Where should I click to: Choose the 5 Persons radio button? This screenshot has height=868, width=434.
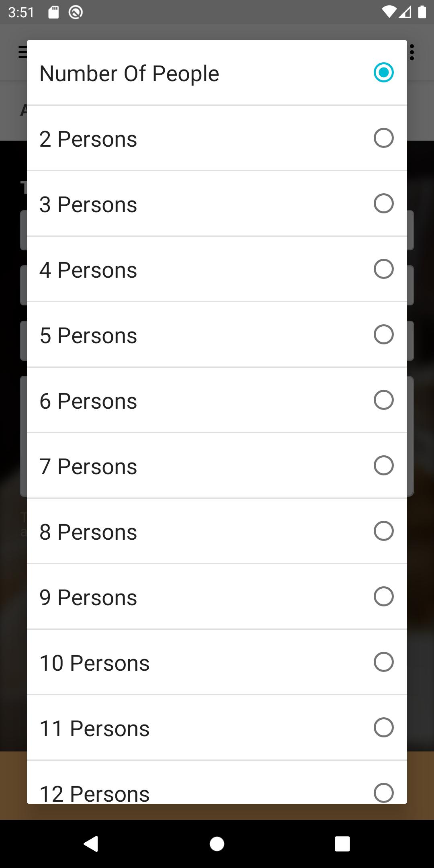point(217,335)
